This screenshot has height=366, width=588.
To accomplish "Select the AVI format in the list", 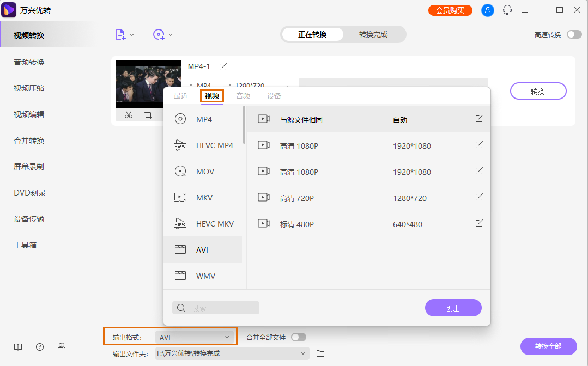I will tap(203, 250).
